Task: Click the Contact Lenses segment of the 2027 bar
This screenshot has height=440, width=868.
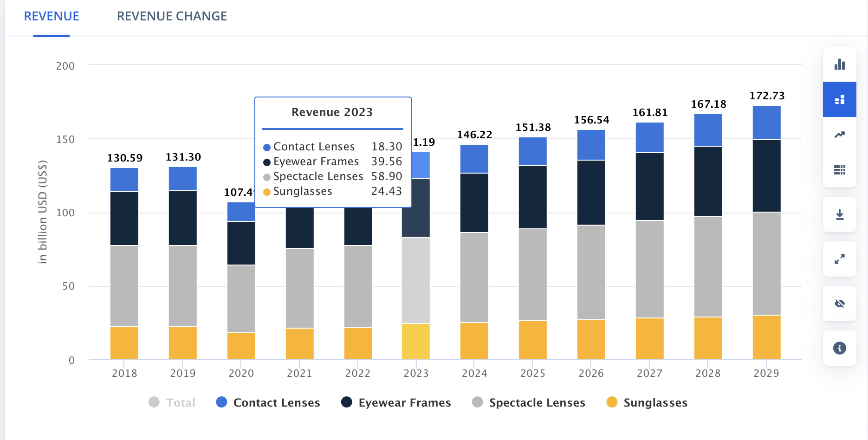Action: [650, 137]
